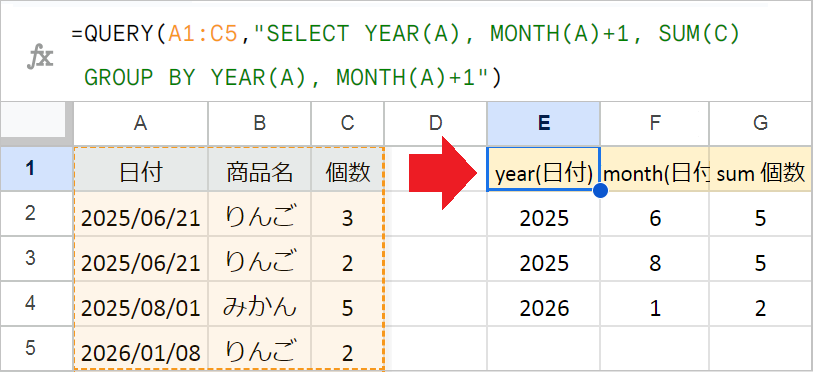Click the 商品名 header cell
This screenshot has width=813, height=372.
pyautogui.click(x=260, y=169)
